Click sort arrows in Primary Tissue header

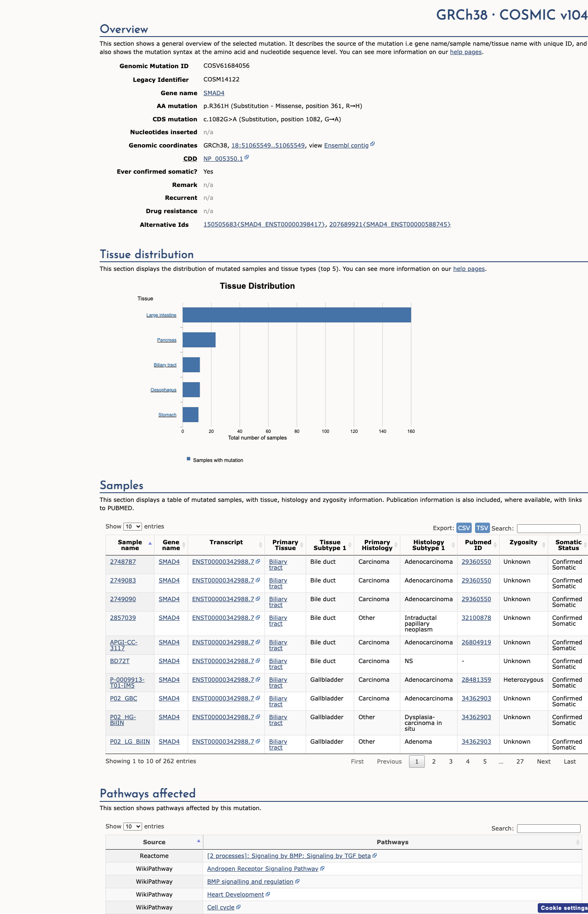coord(302,545)
